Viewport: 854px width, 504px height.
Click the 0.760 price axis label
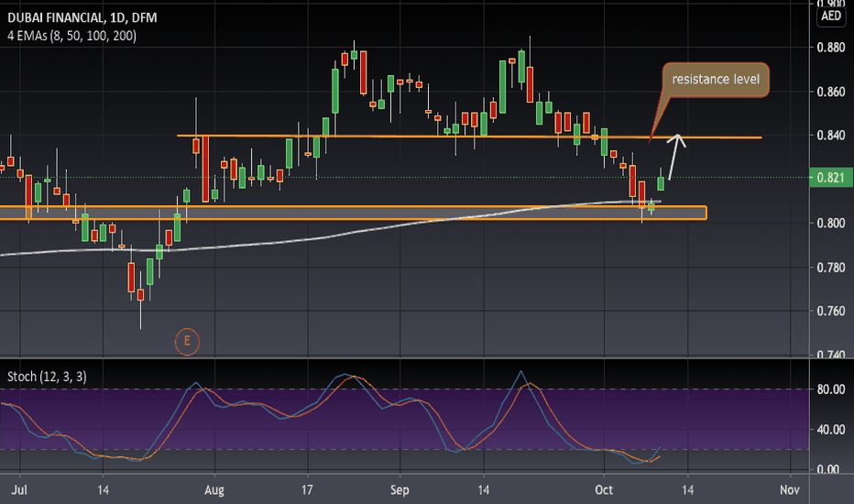click(x=830, y=312)
